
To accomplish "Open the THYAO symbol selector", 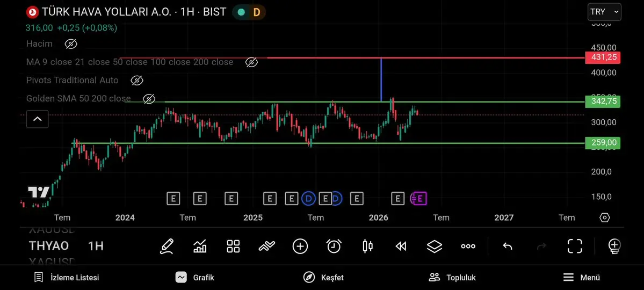I will pyautogui.click(x=48, y=246).
